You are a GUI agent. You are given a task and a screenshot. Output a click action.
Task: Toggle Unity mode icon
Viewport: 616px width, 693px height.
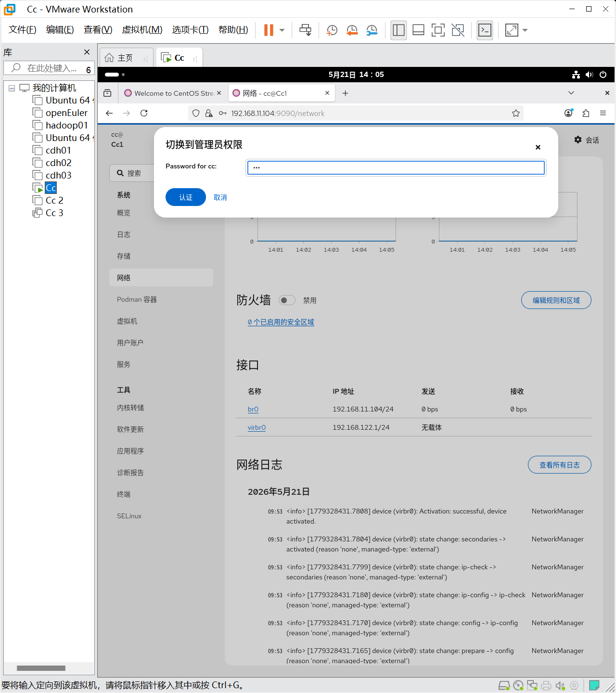tap(458, 30)
